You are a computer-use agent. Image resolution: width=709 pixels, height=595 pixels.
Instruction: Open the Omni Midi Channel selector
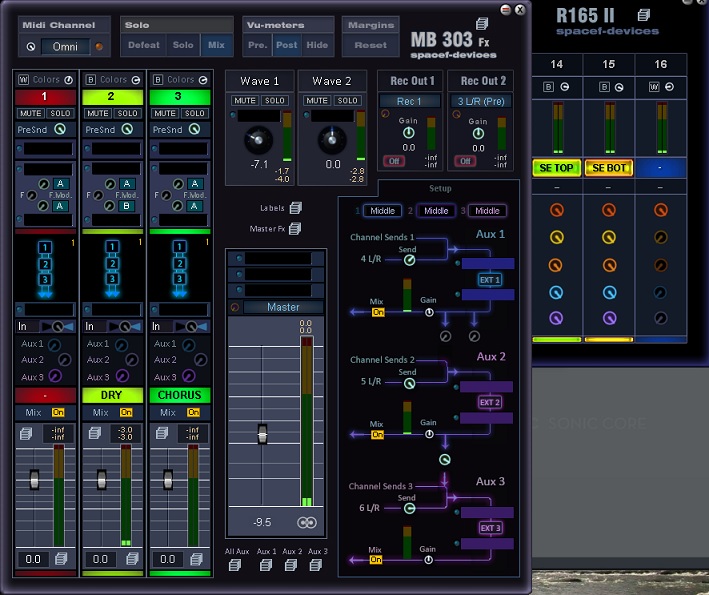click(x=65, y=46)
